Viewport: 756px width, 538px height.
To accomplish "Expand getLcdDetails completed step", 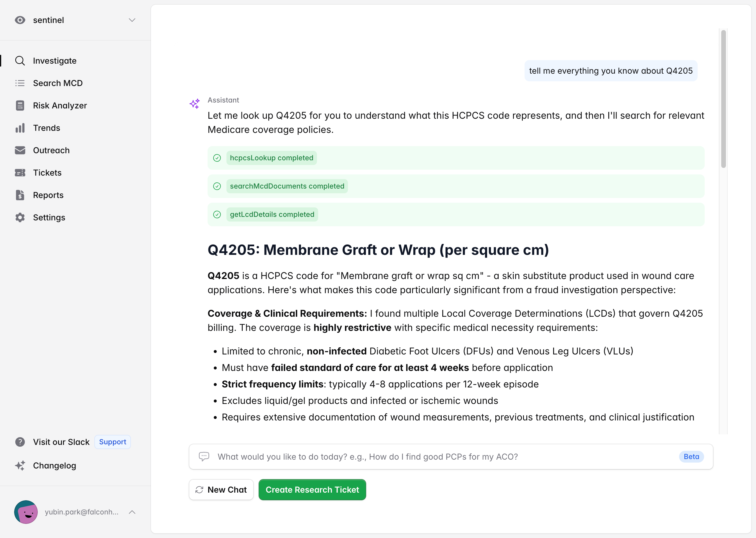I will click(272, 215).
